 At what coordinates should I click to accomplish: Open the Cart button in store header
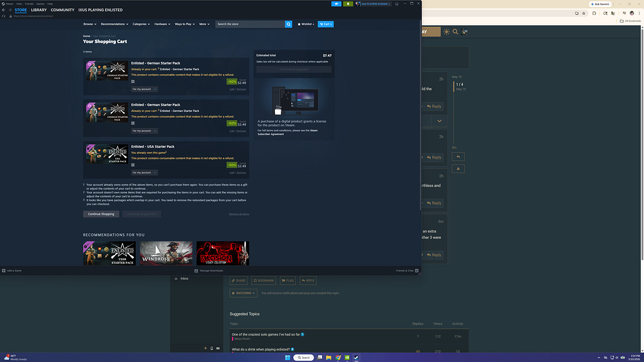(x=326, y=24)
